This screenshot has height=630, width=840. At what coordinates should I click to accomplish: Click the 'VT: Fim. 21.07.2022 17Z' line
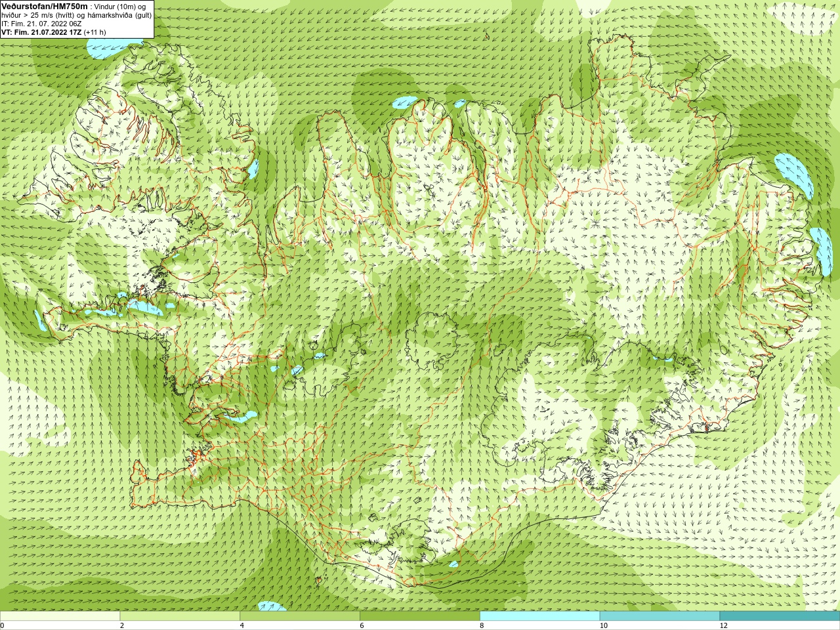coord(41,32)
